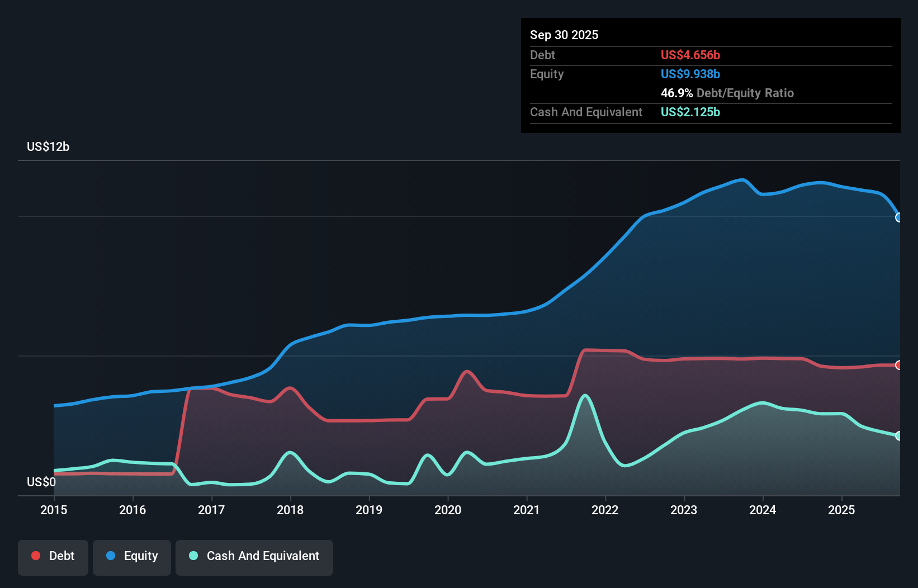Viewport: 918px width, 588px height.
Task: Click the US$12b axis label
Action: 48,147
